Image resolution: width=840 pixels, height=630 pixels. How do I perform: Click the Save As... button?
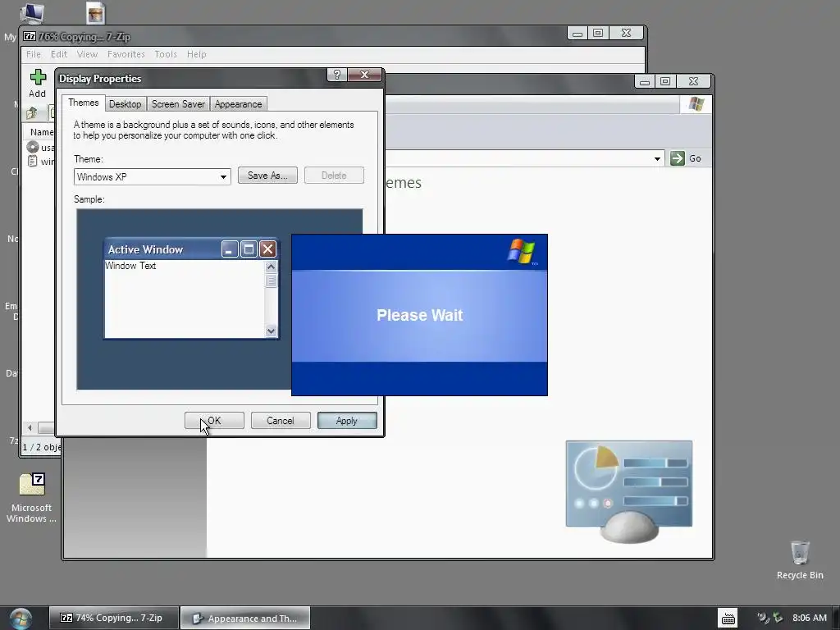tap(267, 176)
